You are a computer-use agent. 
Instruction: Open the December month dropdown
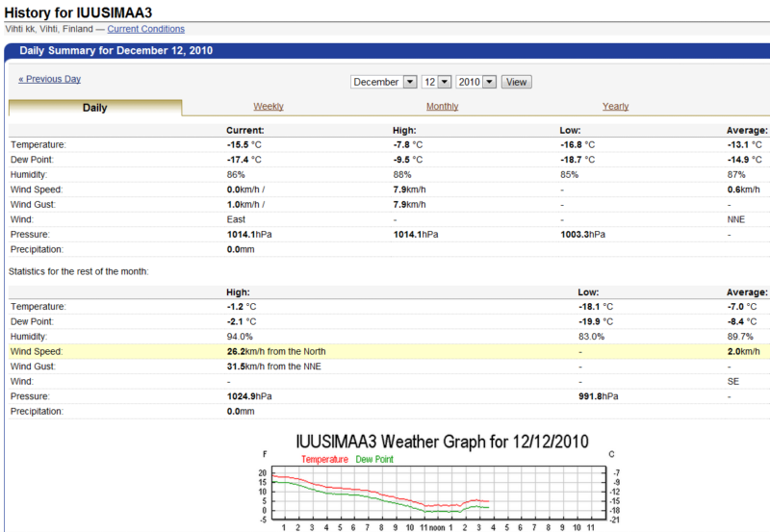click(384, 82)
